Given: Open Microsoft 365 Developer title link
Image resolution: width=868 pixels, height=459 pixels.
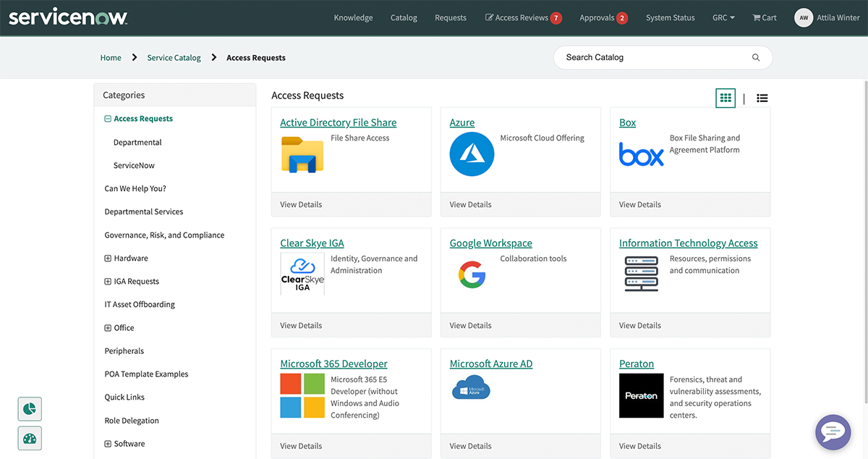Looking at the screenshot, I should (333, 364).
